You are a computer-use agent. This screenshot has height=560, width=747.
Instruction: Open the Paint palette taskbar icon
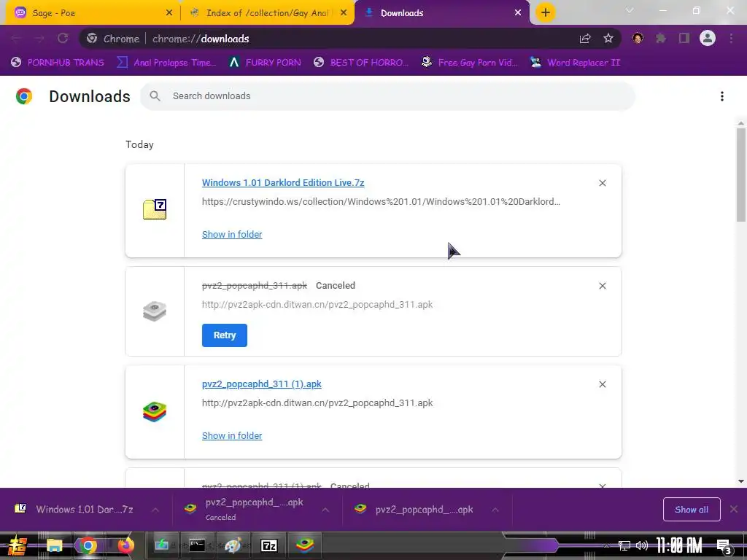[x=233, y=545]
